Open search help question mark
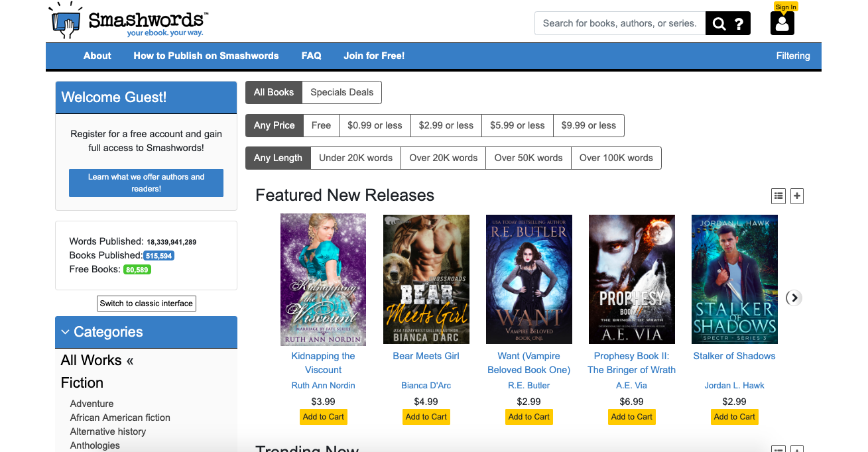The height and width of the screenshot is (452, 868). pyautogui.click(x=739, y=24)
